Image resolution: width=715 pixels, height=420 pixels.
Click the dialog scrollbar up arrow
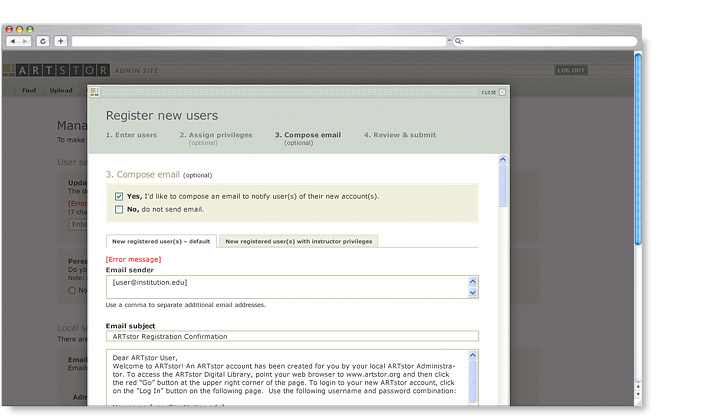(x=503, y=160)
